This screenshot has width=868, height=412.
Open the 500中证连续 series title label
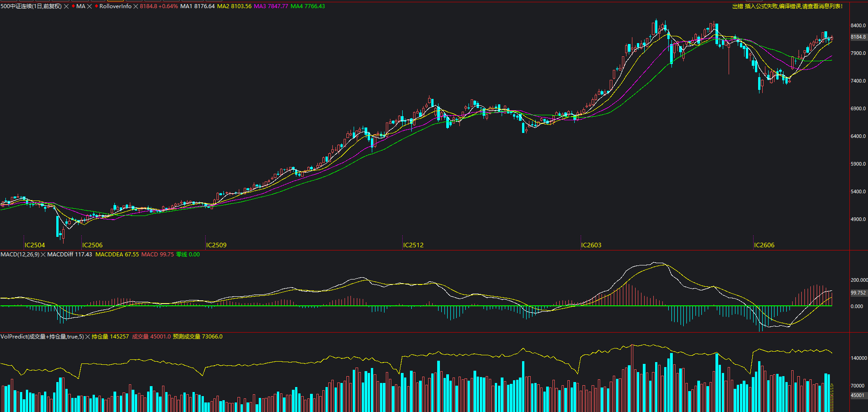click(31, 6)
